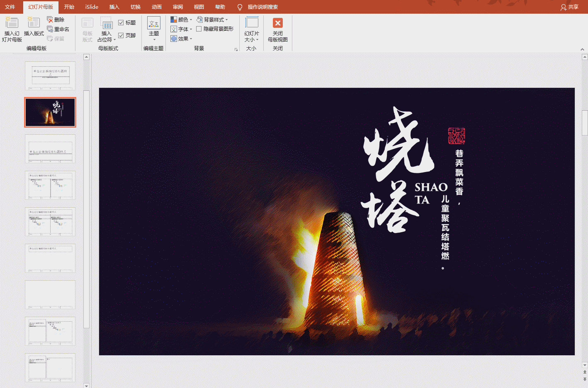Viewport: 588px width, 388px height.
Task: Expand the 背景样式 (Background Styles) dropdown
Action: [x=213, y=19]
